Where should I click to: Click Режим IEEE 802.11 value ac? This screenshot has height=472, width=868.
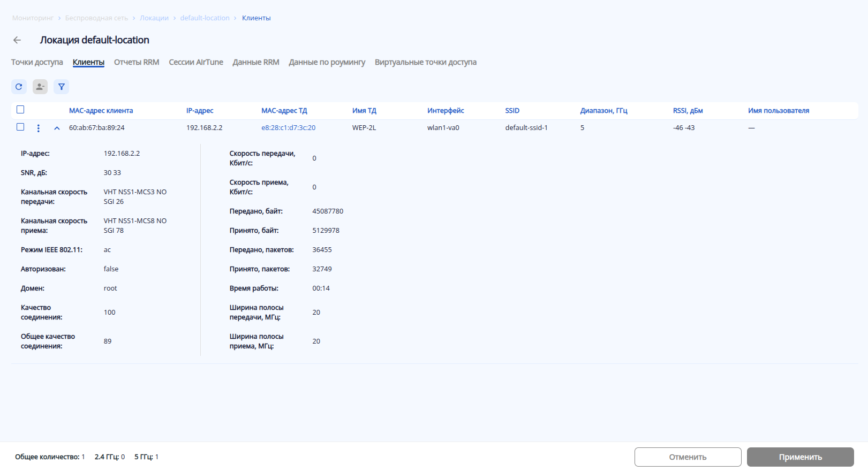click(108, 250)
